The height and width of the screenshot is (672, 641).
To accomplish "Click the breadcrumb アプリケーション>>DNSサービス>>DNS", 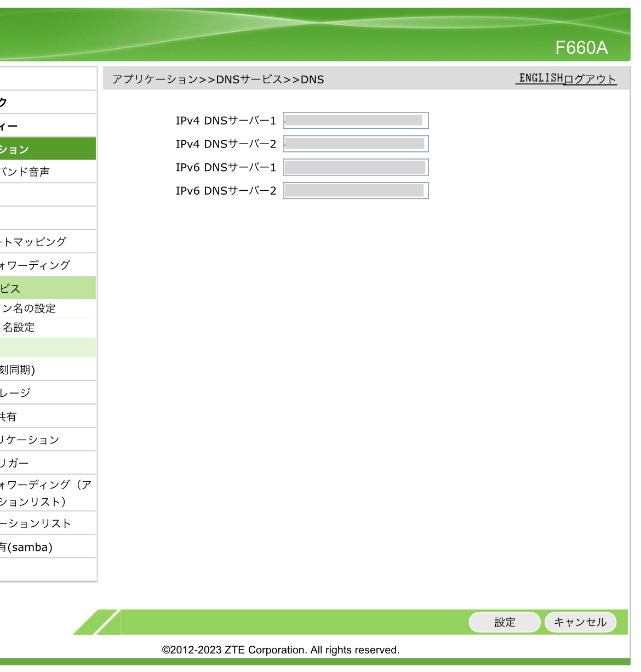I will pyautogui.click(x=218, y=79).
